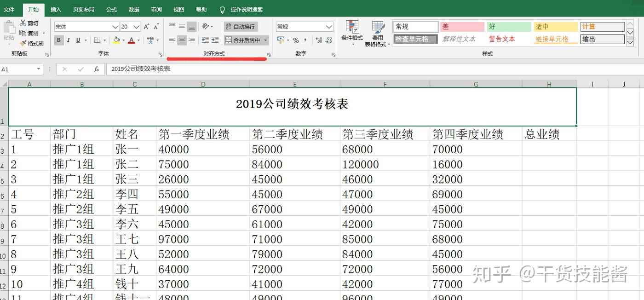Open the Font group dialog launcher
Screen dimensions: 644x300
click(x=160, y=54)
